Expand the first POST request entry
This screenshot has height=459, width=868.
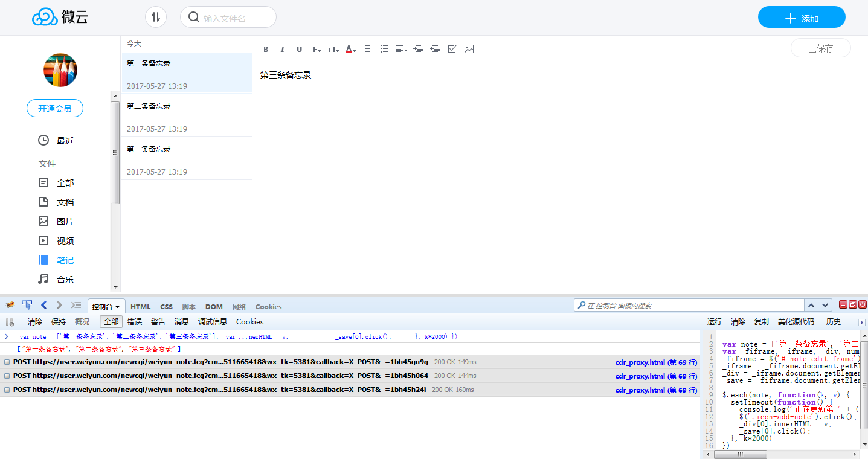[7, 362]
